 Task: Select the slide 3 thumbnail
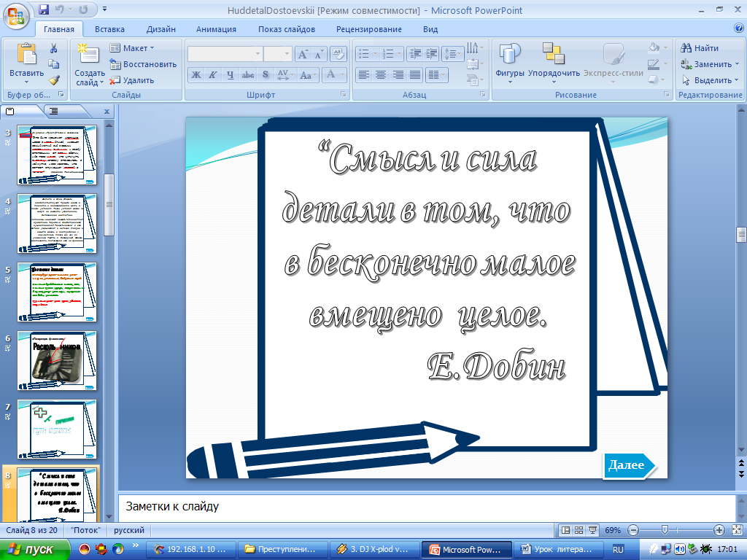57,155
